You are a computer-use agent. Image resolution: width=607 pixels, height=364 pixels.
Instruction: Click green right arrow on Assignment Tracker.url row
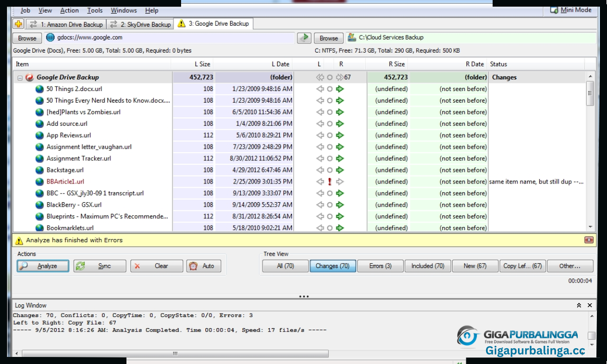coord(339,159)
